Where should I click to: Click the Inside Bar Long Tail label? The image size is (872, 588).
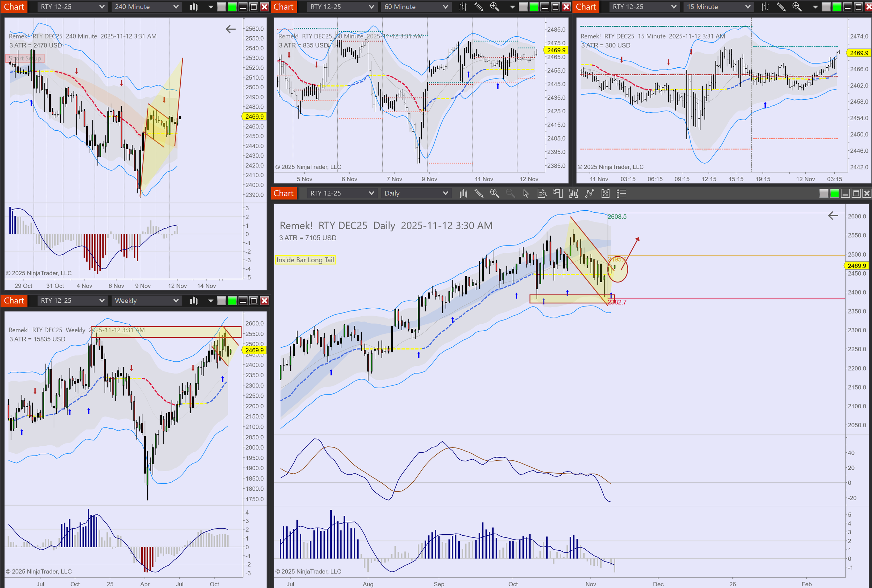click(x=305, y=260)
